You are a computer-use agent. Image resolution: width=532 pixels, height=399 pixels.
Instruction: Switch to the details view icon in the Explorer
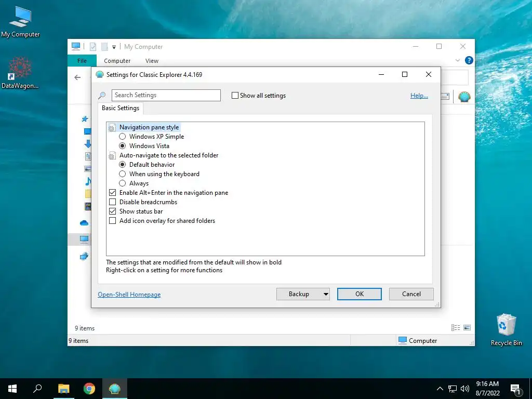(x=456, y=327)
